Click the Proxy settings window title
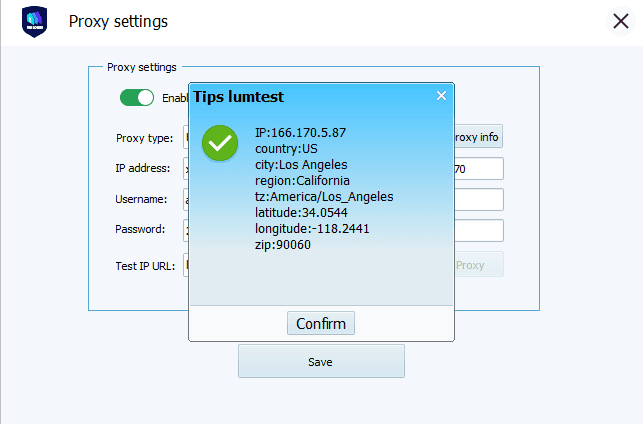This screenshot has height=424, width=643. coord(118,22)
